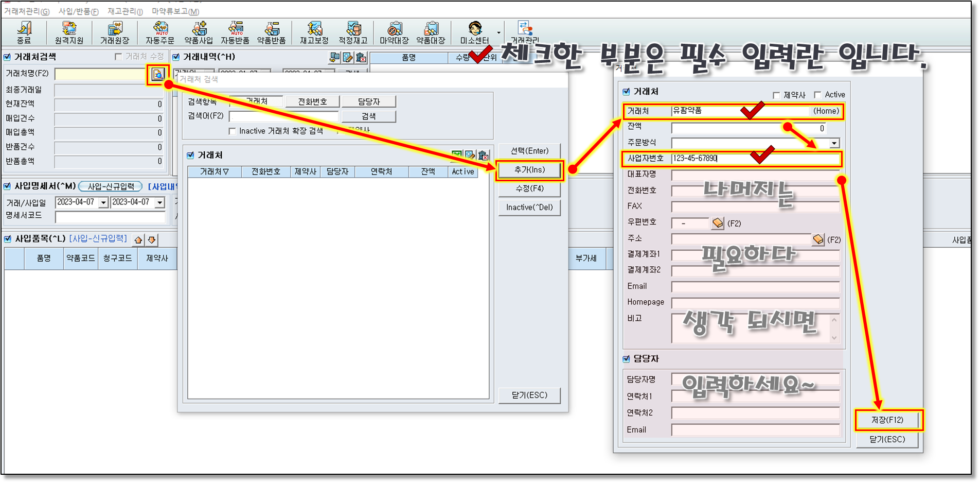This screenshot has width=980, height=483.
Task: Expand the 주문방식 dropdown
Action: click(x=834, y=143)
